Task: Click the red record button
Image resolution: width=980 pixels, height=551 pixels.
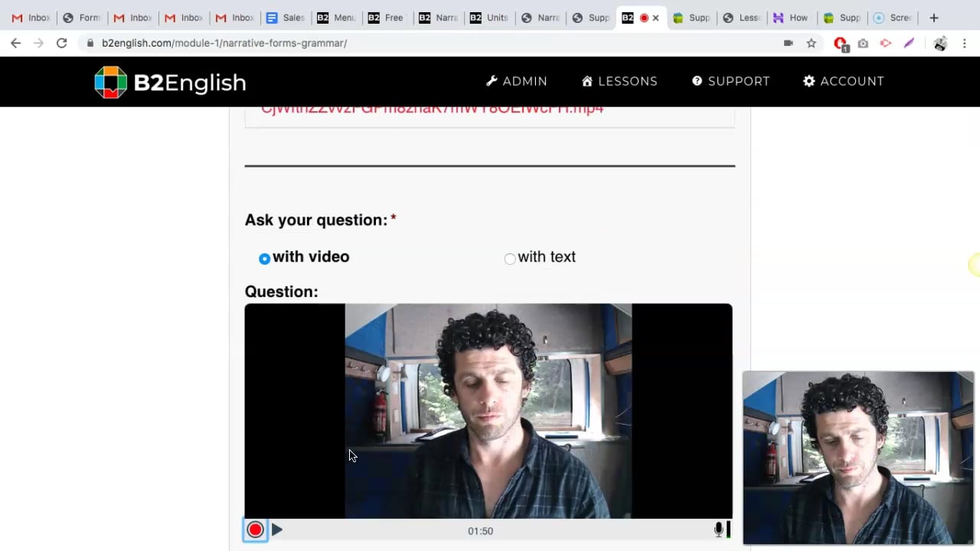Action: (x=255, y=530)
